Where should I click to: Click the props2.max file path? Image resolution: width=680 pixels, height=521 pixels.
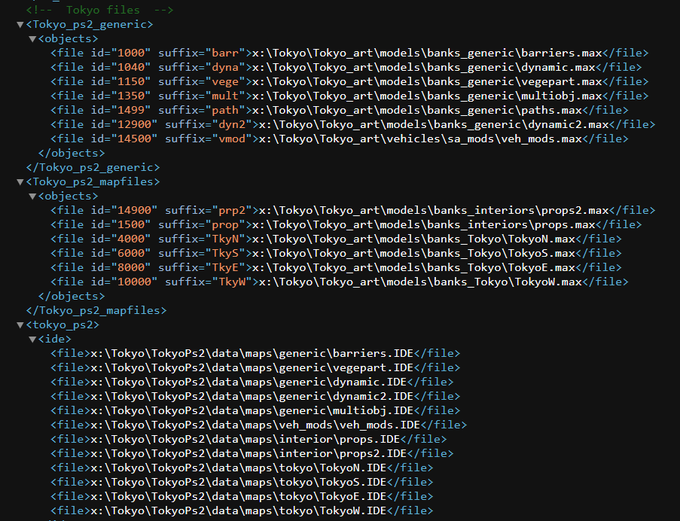click(432, 211)
